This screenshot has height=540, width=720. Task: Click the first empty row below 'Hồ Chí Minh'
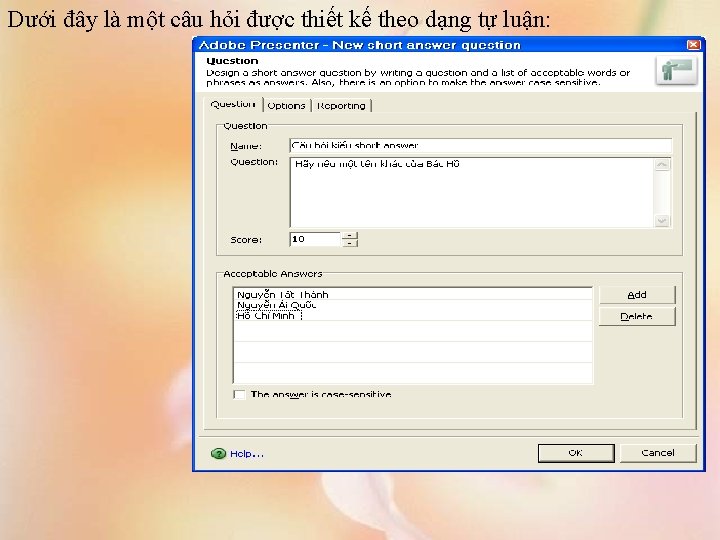click(413, 331)
